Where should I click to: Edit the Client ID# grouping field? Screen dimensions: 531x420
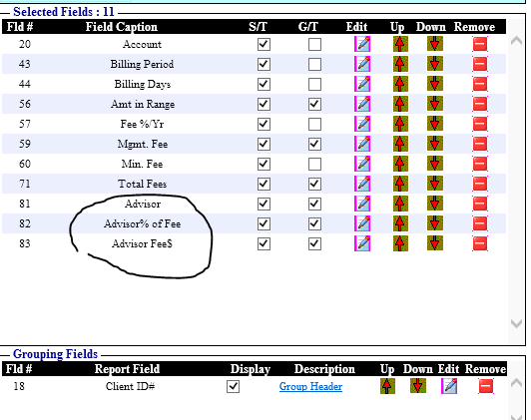coord(449,386)
